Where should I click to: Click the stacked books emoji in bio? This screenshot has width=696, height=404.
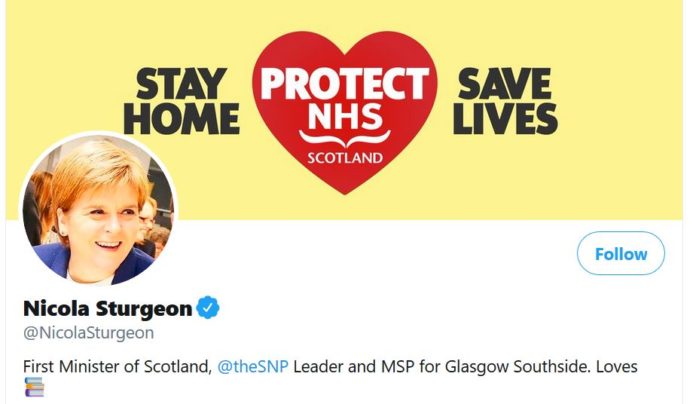pyautogui.click(x=34, y=387)
